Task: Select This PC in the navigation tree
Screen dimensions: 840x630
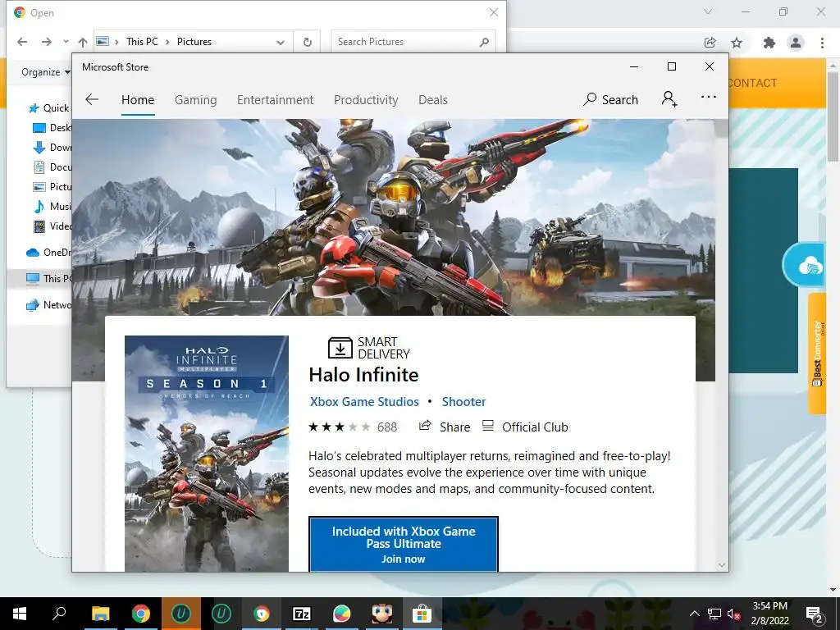Action: pos(48,279)
